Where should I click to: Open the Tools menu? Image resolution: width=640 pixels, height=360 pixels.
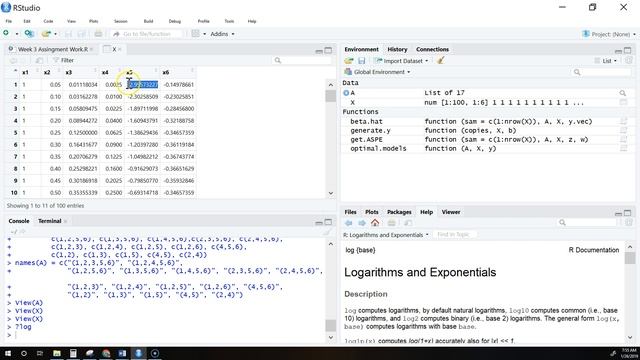[229, 21]
